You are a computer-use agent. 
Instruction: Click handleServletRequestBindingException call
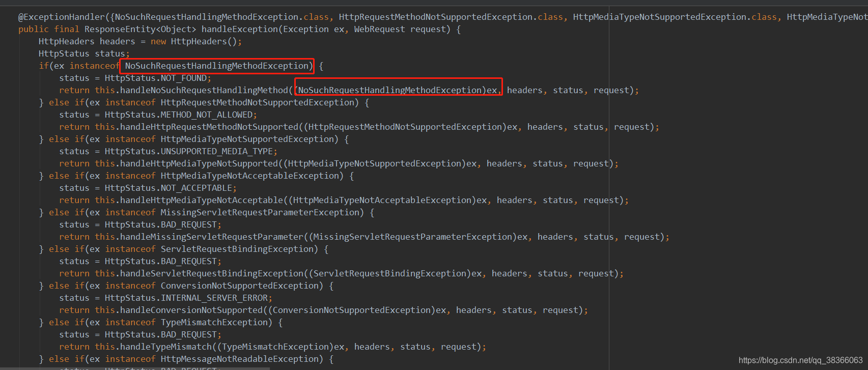(x=211, y=274)
